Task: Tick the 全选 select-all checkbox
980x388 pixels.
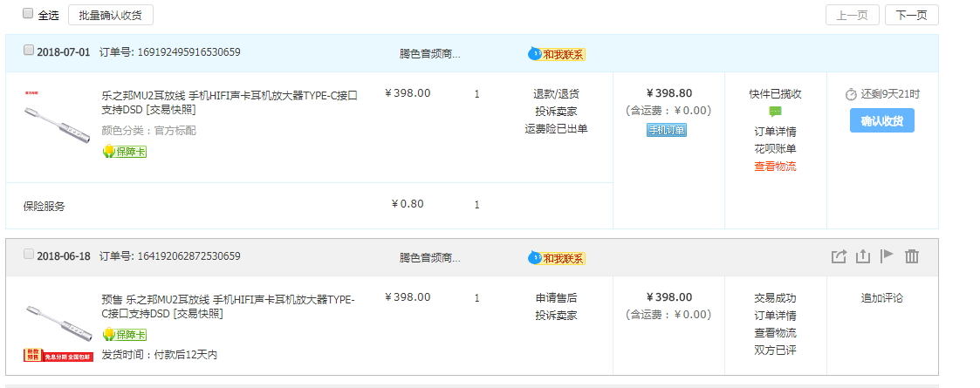Action: [28, 14]
